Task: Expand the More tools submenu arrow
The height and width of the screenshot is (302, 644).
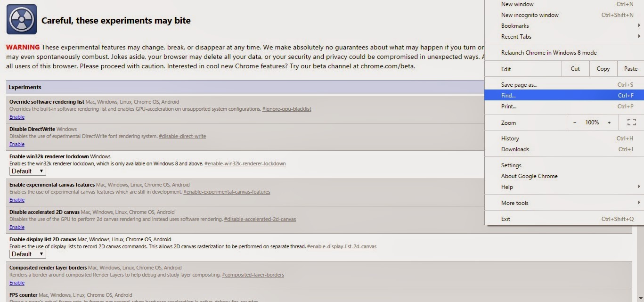Action: tap(639, 203)
